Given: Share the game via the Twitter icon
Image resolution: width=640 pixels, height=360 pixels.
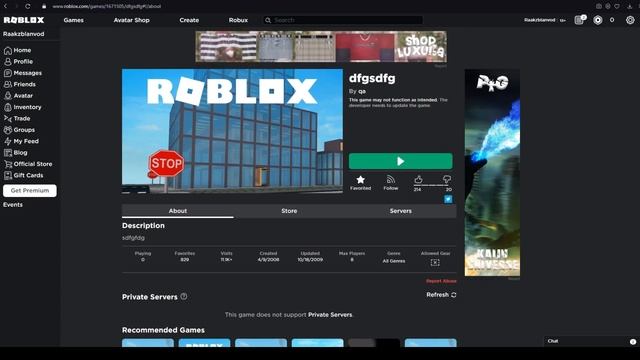Looking at the screenshot, I should pos(448,199).
